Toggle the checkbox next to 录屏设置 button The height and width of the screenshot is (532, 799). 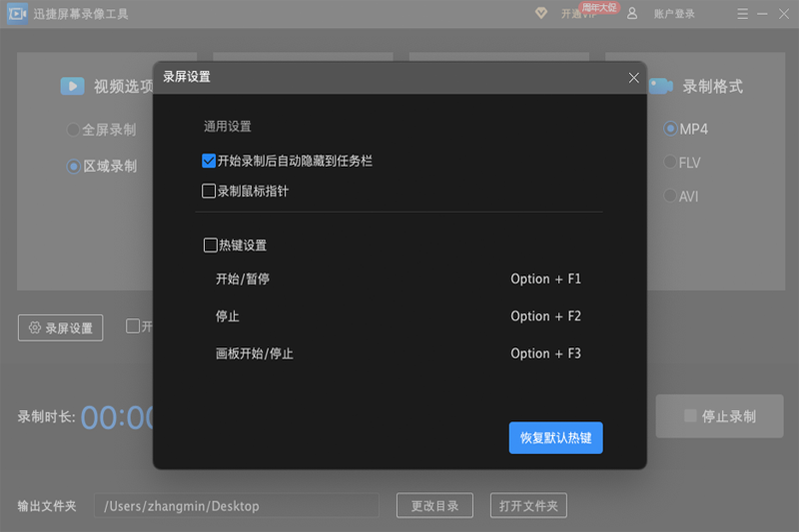(133, 325)
